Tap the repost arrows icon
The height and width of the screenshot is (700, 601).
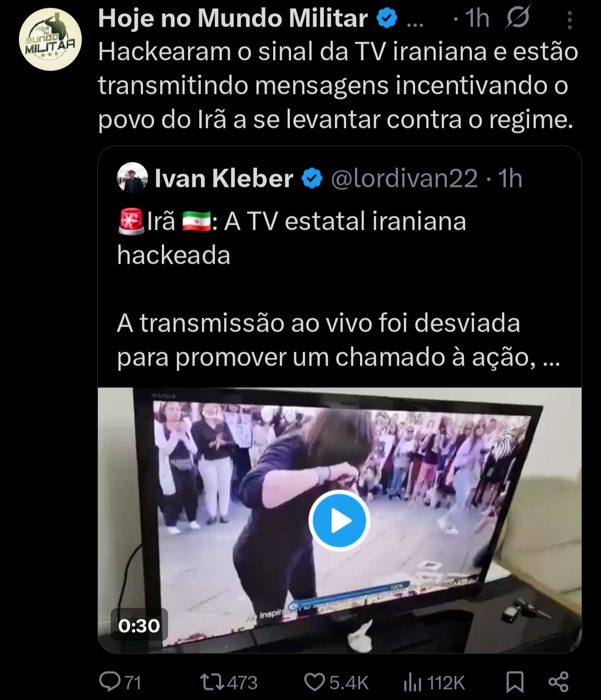pos(212,681)
